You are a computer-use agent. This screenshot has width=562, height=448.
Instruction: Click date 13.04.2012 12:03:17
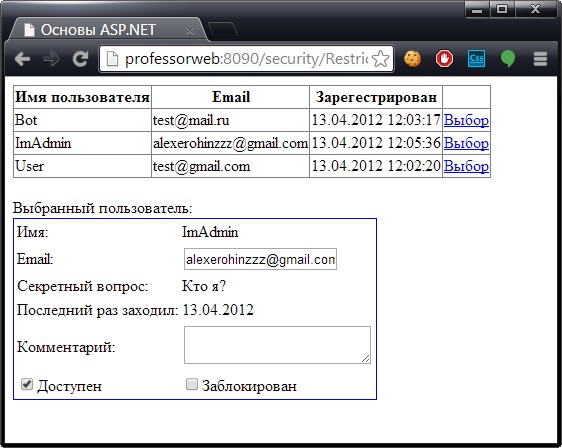(376, 120)
